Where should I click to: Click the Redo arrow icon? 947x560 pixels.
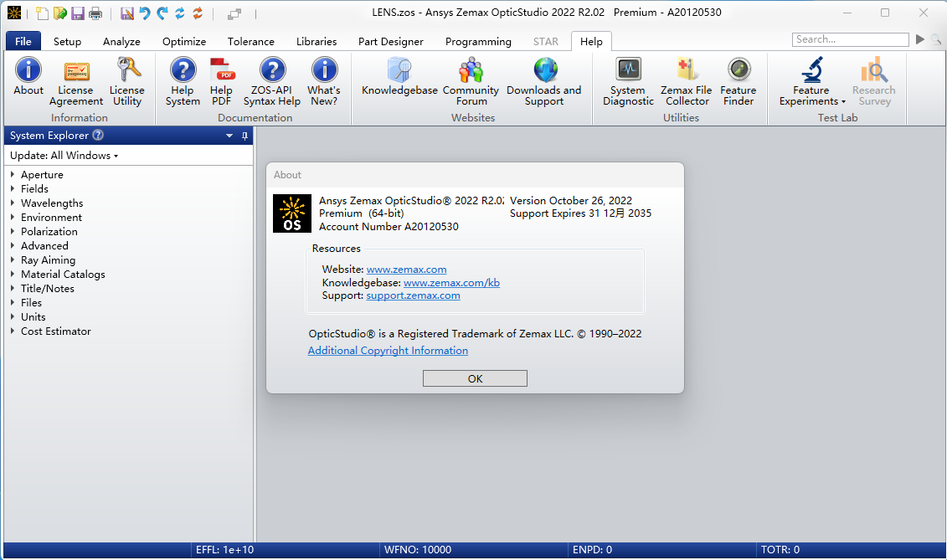point(162,13)
